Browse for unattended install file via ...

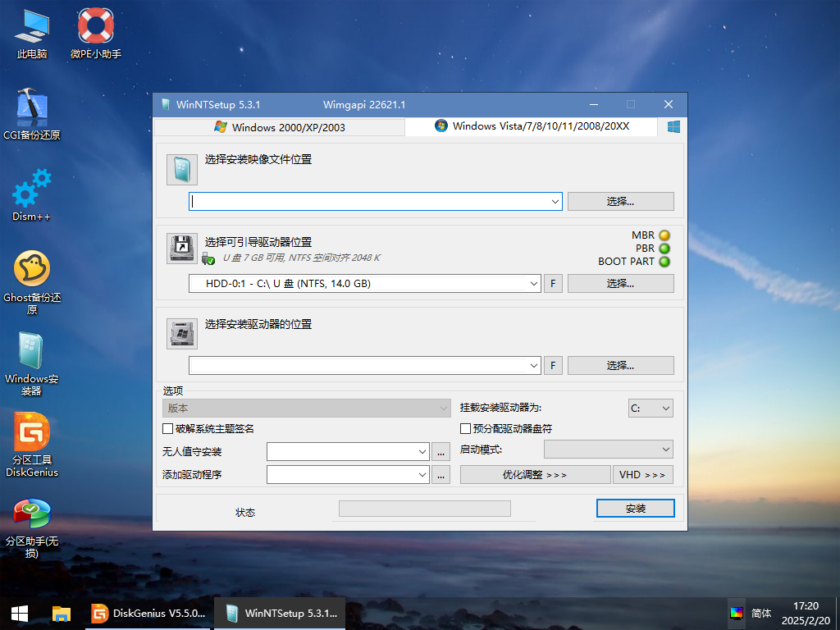click(x=441, y=452)
